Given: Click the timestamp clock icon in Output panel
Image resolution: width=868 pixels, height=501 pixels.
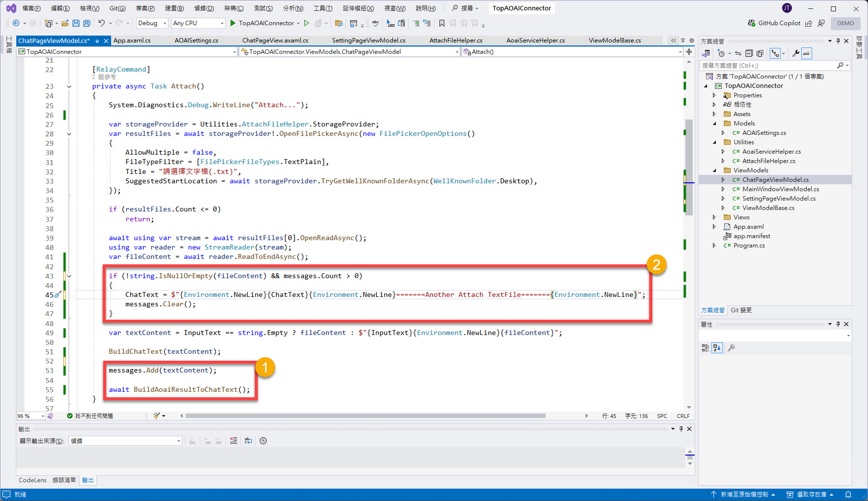Looking at the screenshot, I should [263, 441].
